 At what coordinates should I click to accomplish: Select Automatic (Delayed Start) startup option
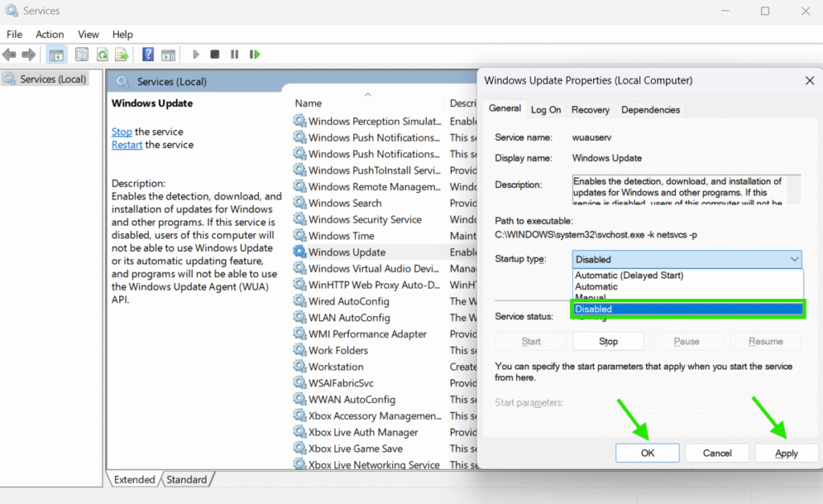629,276
